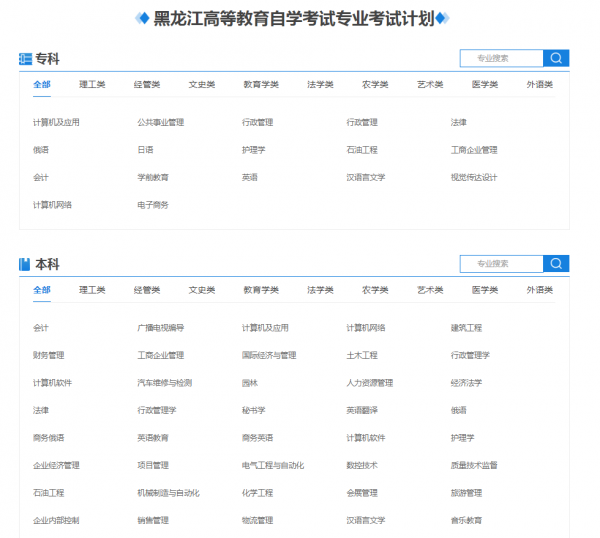Click 数控技术 major link
The image size is (600, 538).
click(362, 466)
